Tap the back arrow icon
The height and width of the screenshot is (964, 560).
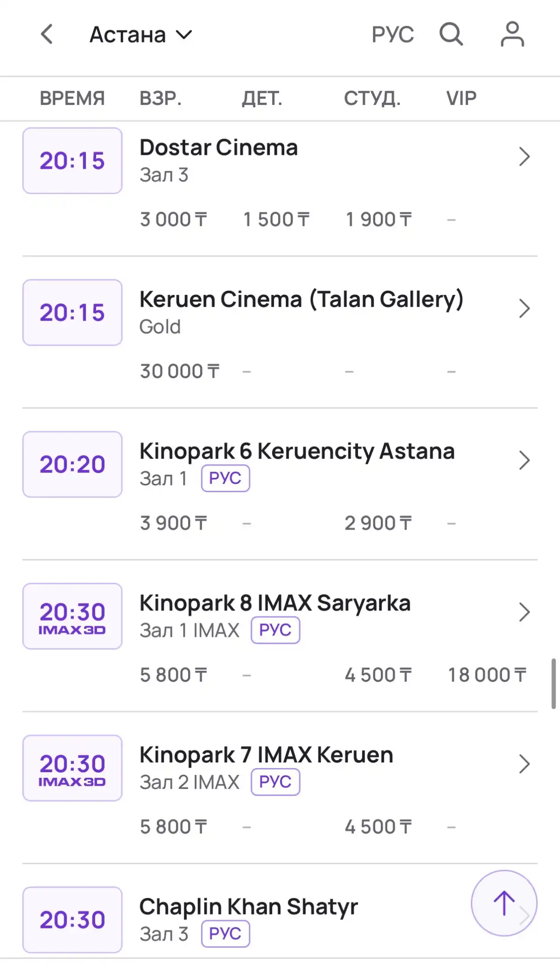coord(47,35)
